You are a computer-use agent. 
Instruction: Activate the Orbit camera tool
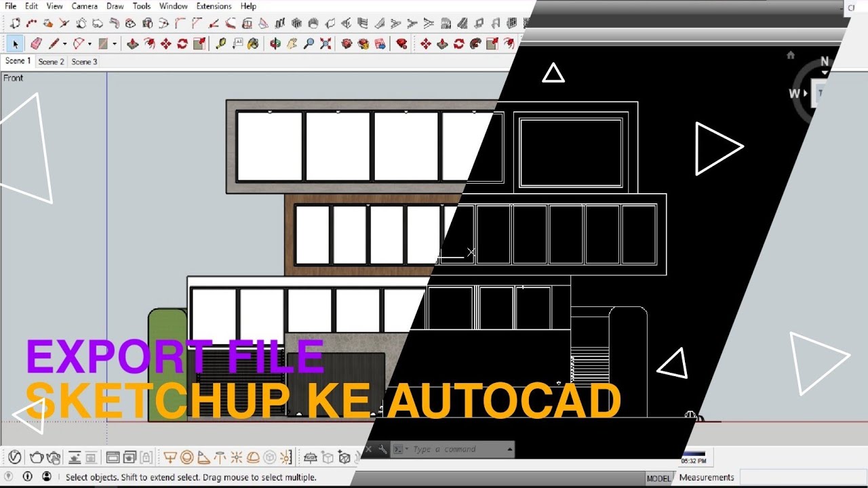(275, 44)
